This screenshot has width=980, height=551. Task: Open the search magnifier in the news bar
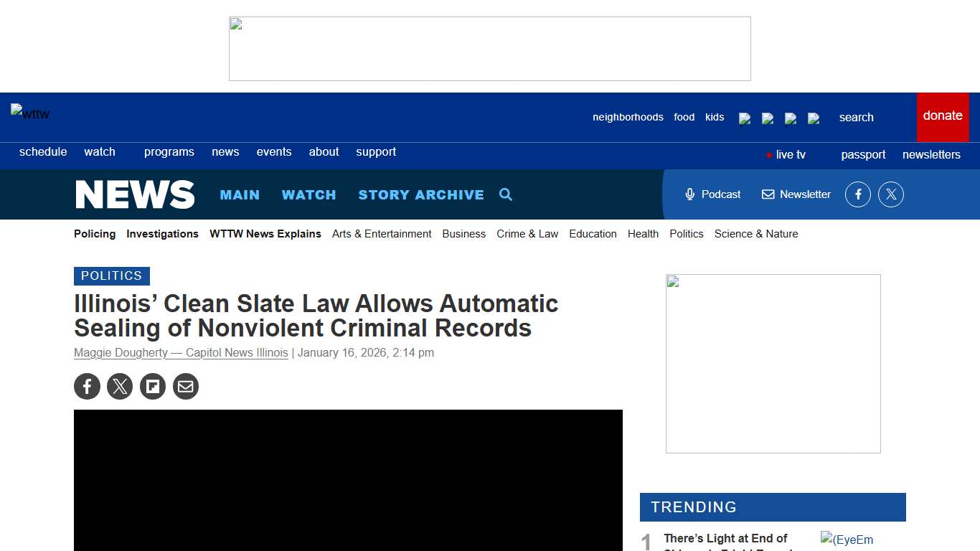click(x=506, y=194)
